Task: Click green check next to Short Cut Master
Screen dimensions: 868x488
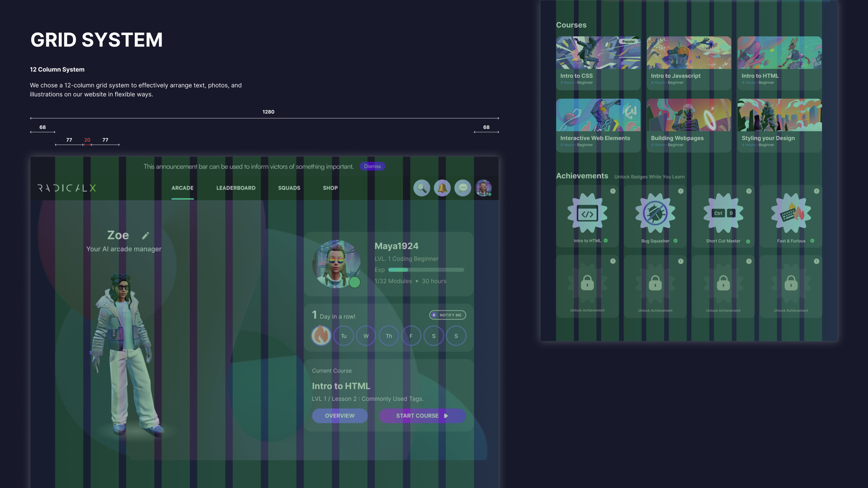Action: point(748,241)
